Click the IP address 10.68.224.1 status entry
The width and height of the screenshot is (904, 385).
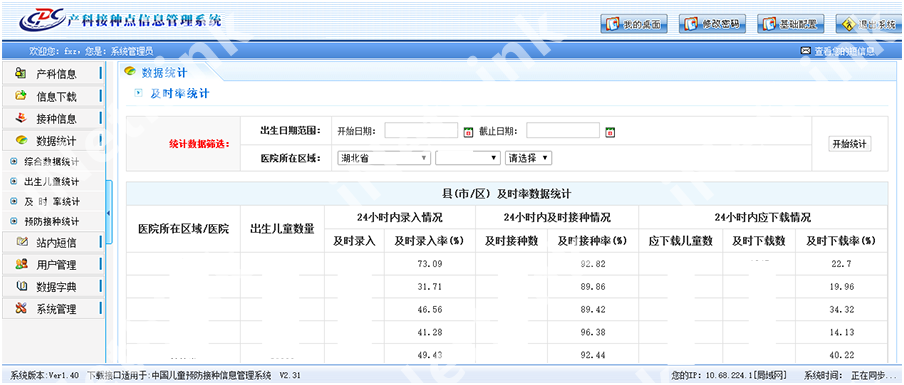(x=729, y=375)
